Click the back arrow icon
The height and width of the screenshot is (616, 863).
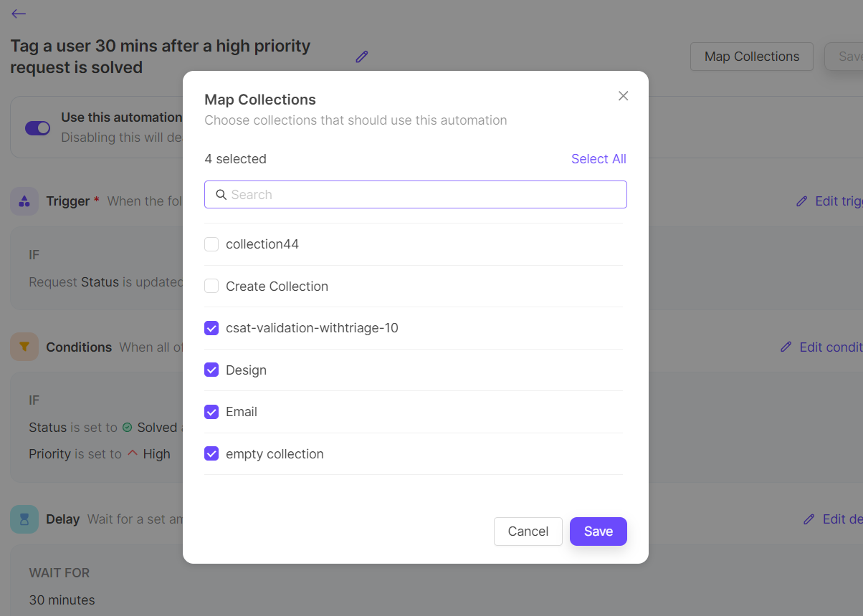pyautogui.click(x=19, y=14)
